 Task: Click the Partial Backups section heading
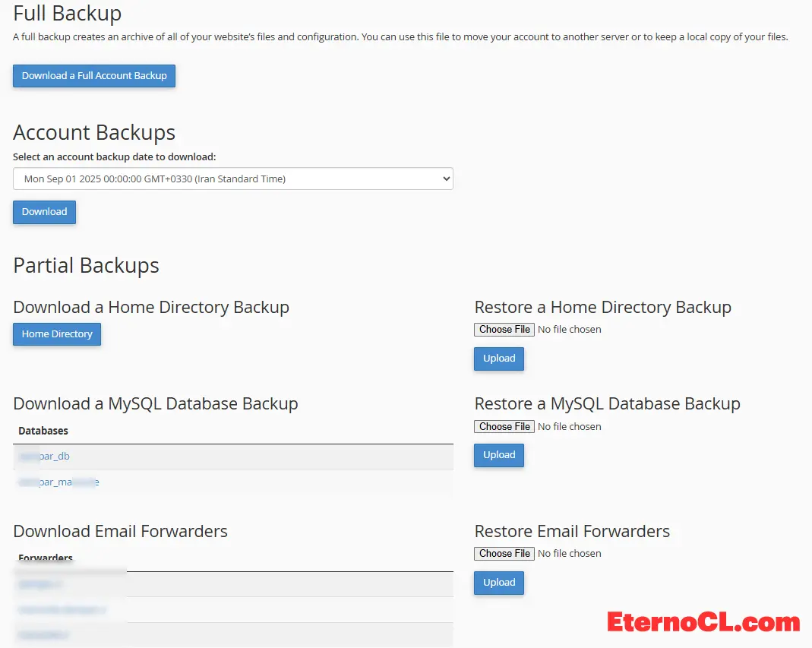[x=86, y=265]
